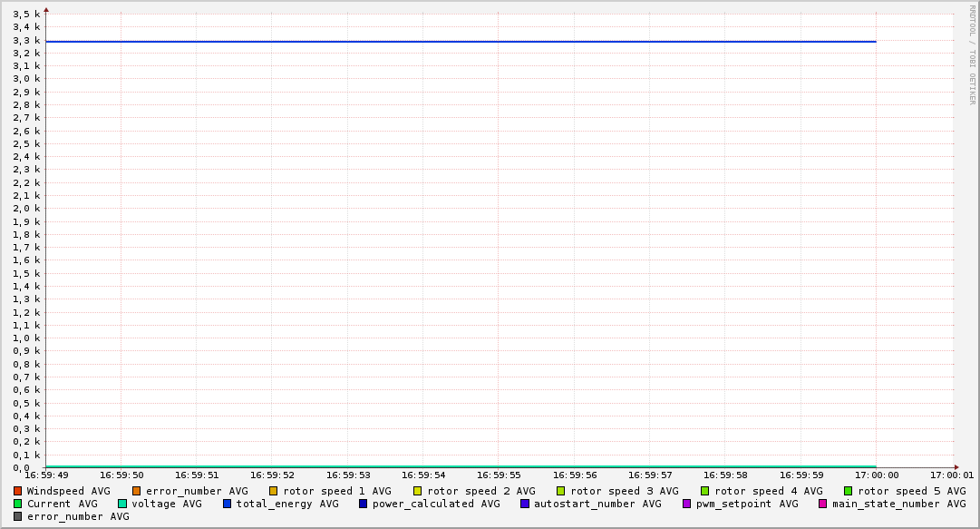Select the green Current AVG legend swatch
Viewport: 980px width, 529px height.
pos(18,504)
